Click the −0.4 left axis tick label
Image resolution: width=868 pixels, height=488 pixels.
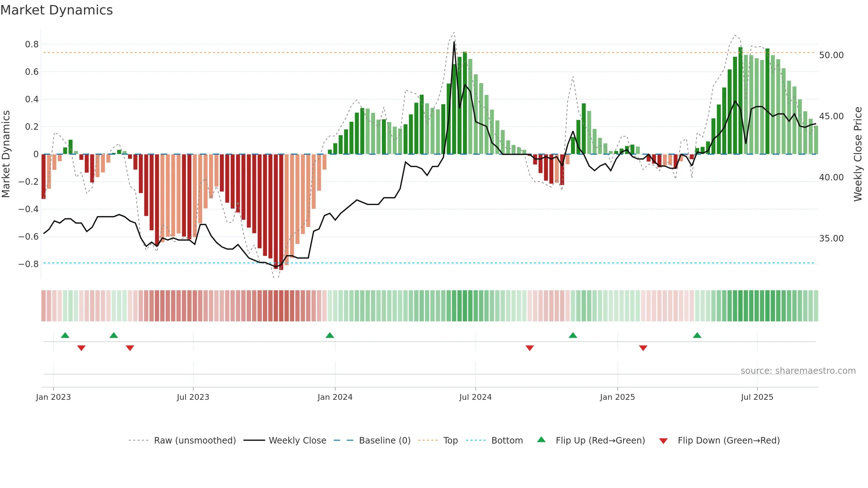pyautogui.click(x=29, y=209)
